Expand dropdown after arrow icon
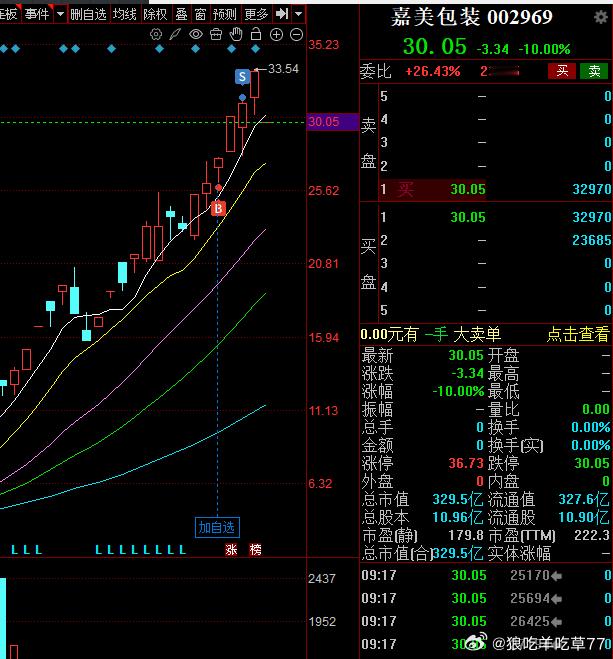Image resolution: width=613 pixels, height=659 pixels. [x=298, y=14]
